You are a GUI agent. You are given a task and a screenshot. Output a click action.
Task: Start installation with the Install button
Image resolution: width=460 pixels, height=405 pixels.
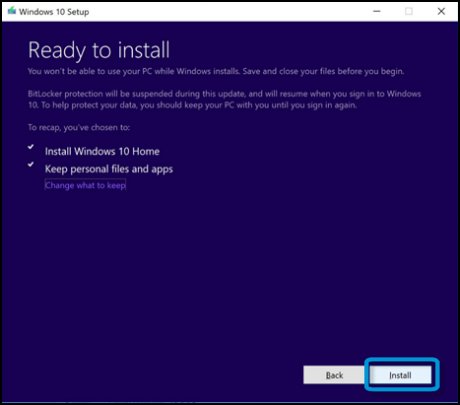coord(400,375)
